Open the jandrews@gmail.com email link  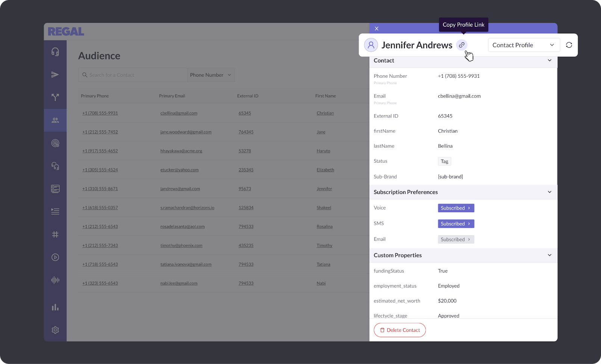click(180, 189)
